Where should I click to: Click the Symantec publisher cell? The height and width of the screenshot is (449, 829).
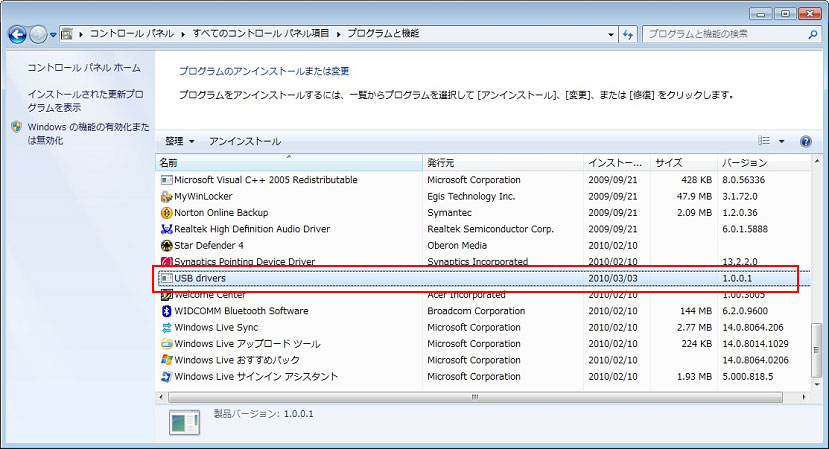449,213
